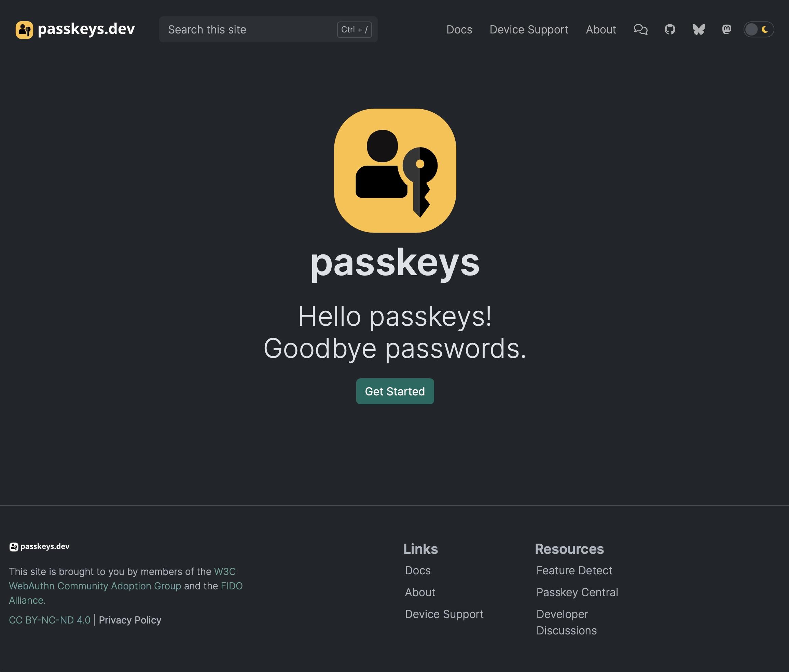The image size is (789, 672).
Task: Focus the Search this site field
Action: click(268, 29)
